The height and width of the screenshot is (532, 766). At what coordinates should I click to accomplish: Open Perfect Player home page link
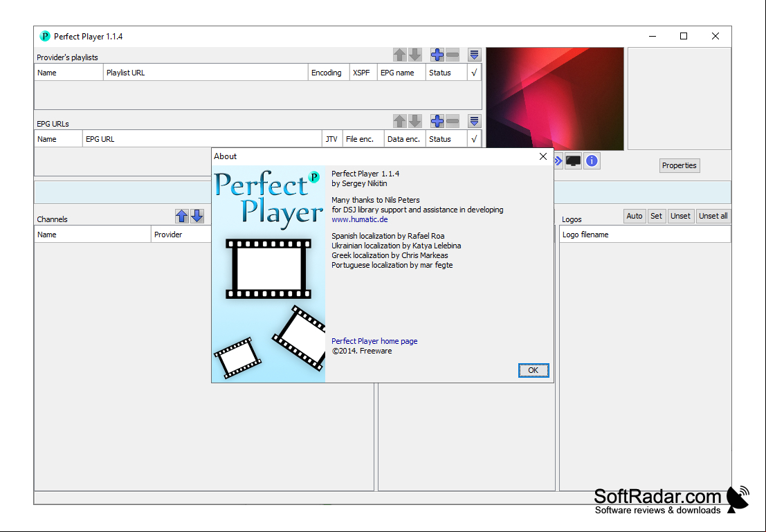[374, 341]
